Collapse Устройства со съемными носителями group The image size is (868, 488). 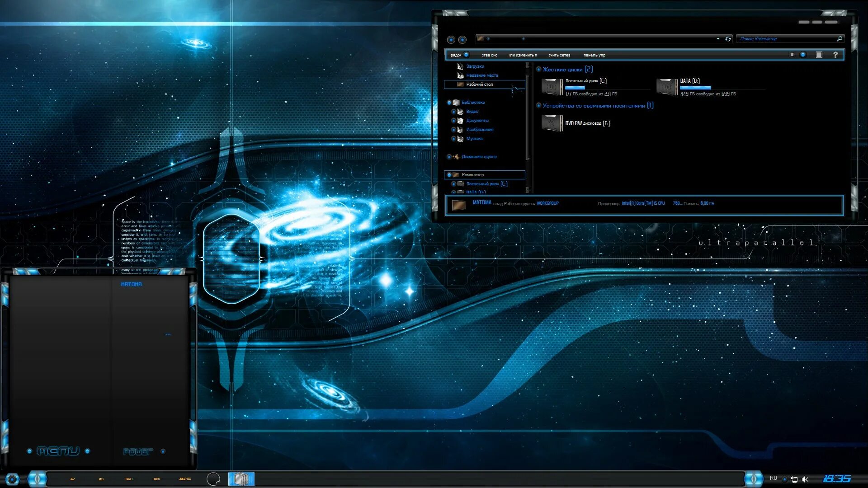click(x=538, y=105)
